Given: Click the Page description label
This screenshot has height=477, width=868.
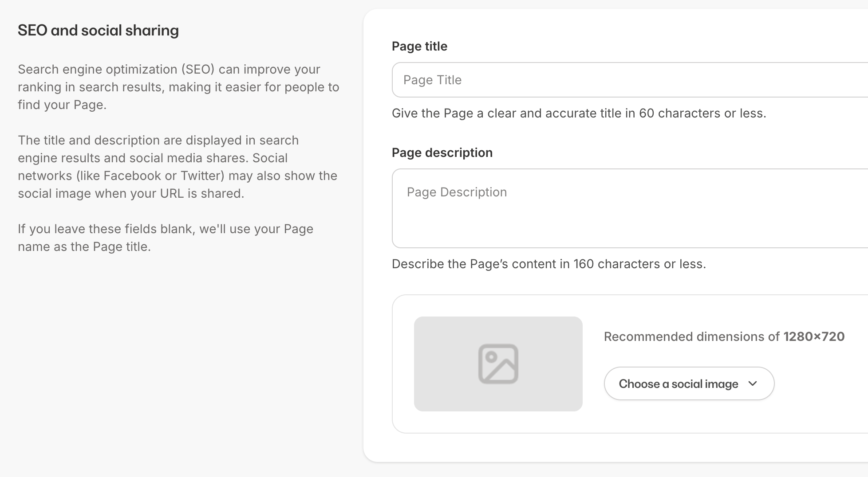Looking at the screenshot, I should [x=442, y=152].
